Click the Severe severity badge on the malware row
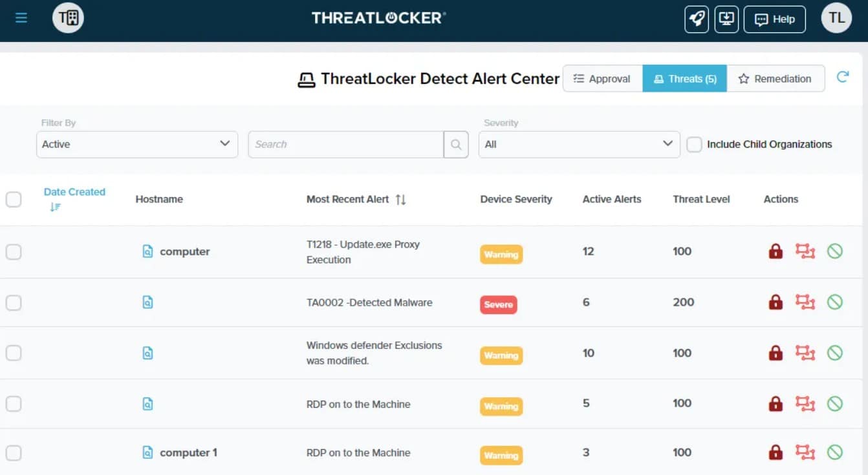The height and width of the screenshot is (475, 868). tap(498, 304)
